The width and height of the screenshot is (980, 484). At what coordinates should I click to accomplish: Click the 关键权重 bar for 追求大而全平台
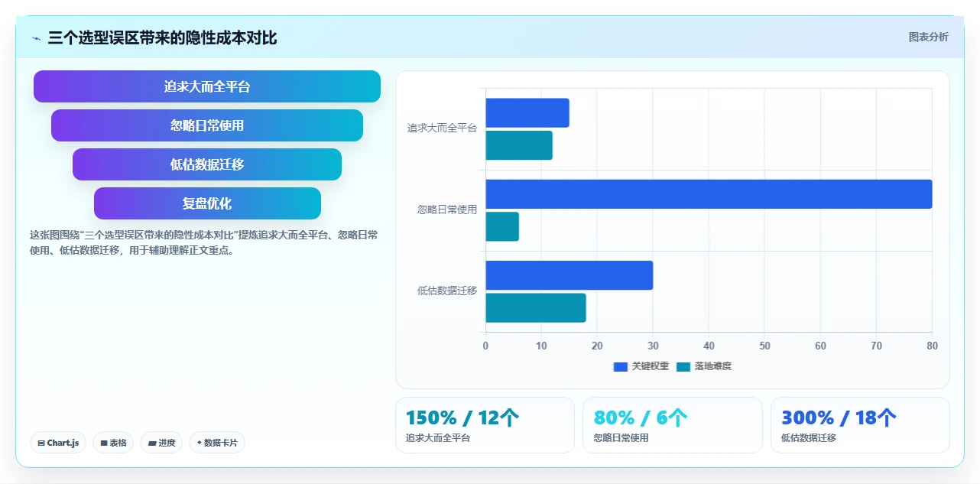pyautogui.click(x=527, y=113)
